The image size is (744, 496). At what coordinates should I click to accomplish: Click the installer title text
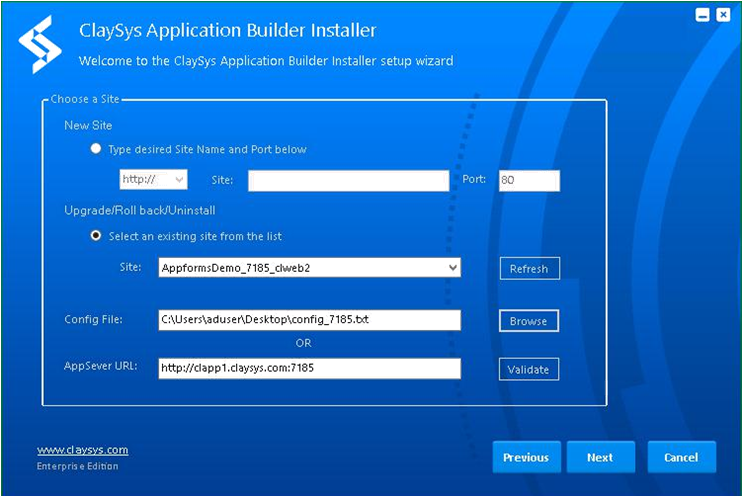(228, 30)
